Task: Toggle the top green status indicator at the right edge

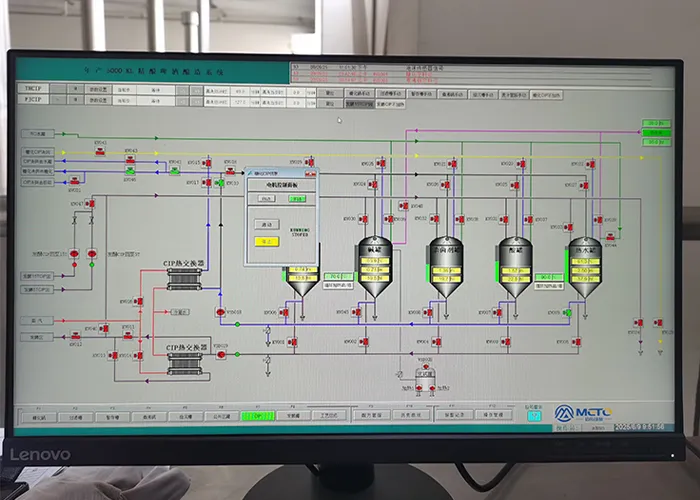Action: point(655,124)
